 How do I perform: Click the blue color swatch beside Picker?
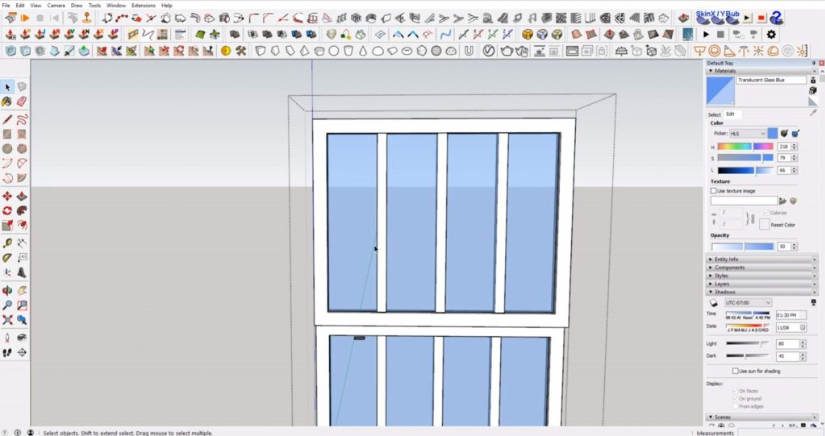point(772,134)
